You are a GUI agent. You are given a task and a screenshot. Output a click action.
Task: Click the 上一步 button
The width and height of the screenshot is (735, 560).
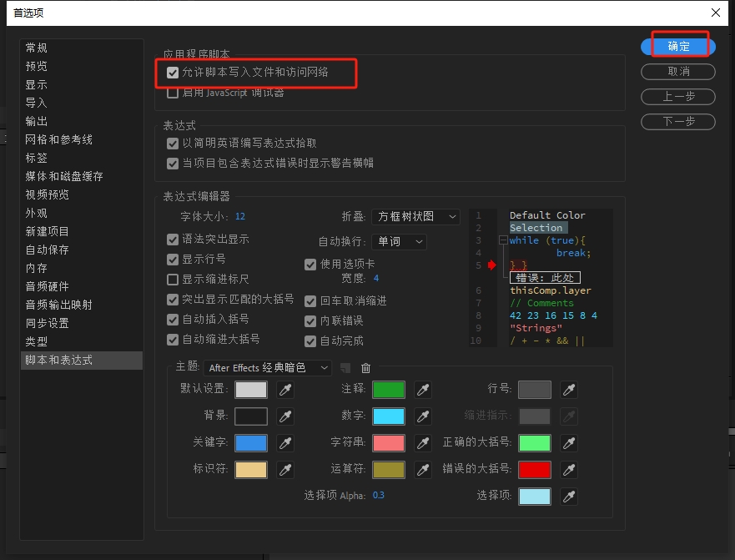point(677,96)
